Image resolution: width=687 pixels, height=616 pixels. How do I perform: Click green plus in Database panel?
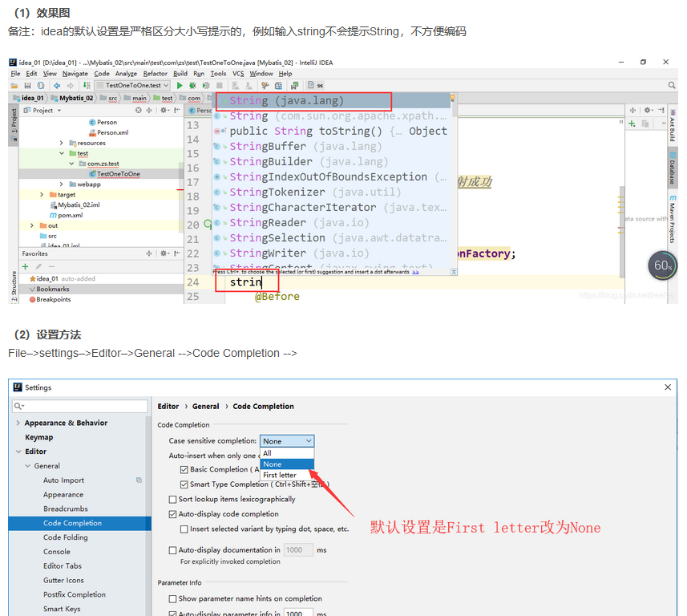coord(632,124)
